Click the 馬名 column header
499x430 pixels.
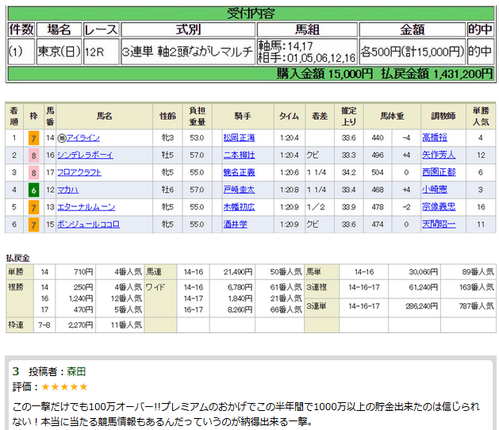[105, 116]
